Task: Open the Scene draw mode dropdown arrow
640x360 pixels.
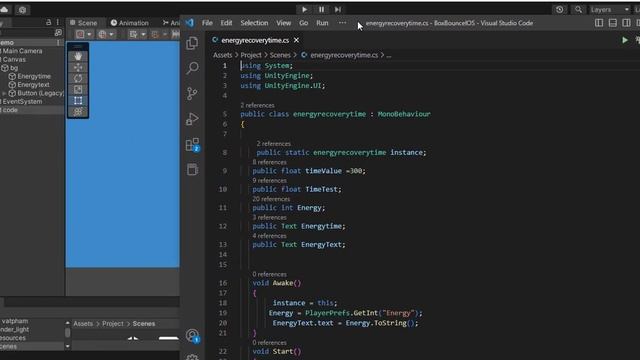Action: tap(89, 34)
